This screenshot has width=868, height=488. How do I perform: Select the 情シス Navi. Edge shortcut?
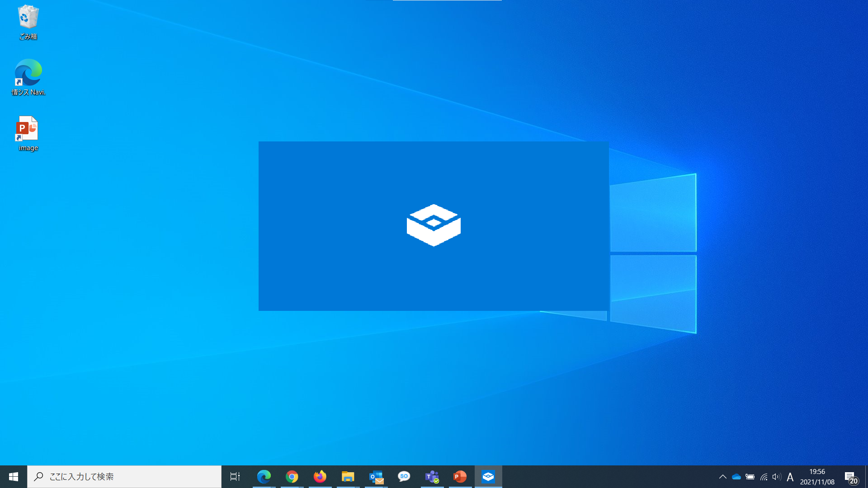tap(28, 77)
